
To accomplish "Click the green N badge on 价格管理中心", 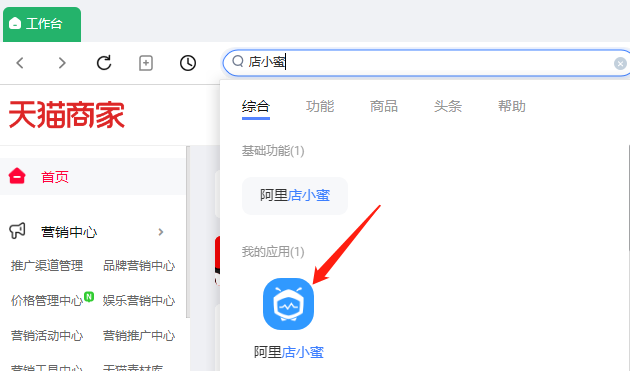I will click(89, 297).
